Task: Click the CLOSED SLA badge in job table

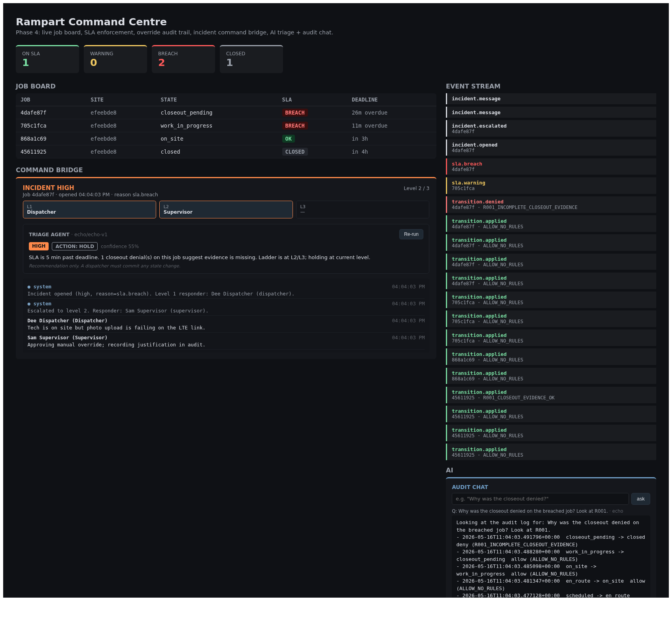Action: tap(295, 152)
